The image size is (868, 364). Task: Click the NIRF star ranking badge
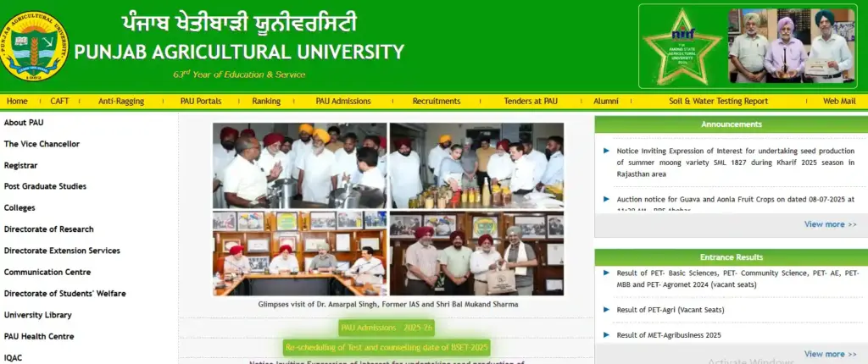click(682, 47)
